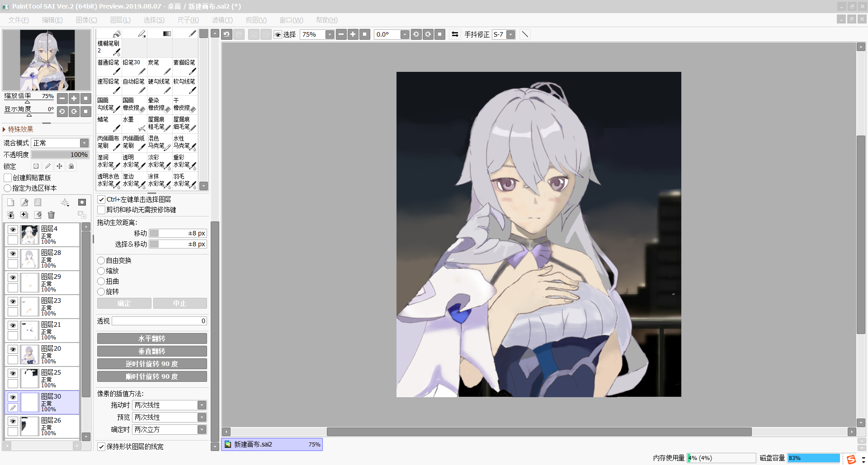Create a new linework pen layer

(24, 202)
